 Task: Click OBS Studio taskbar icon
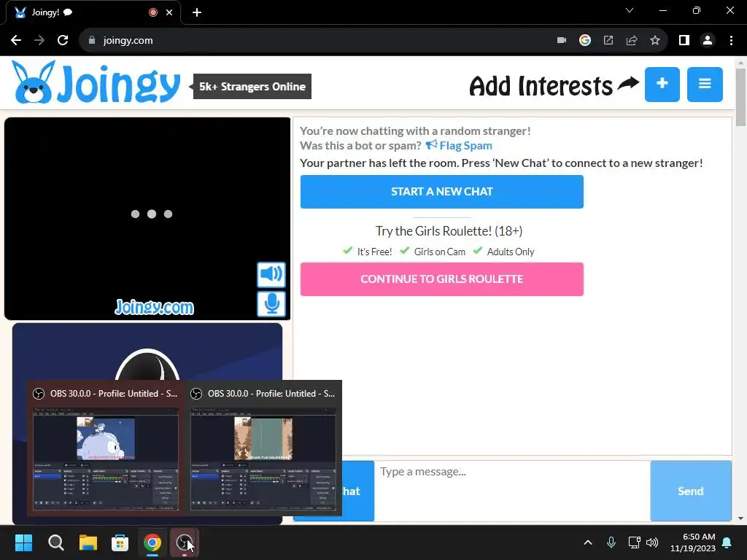point(185,542)
